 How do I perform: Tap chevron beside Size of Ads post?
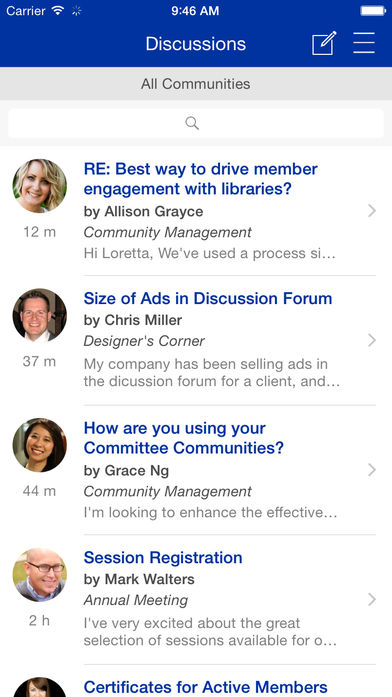click(372, 340)
